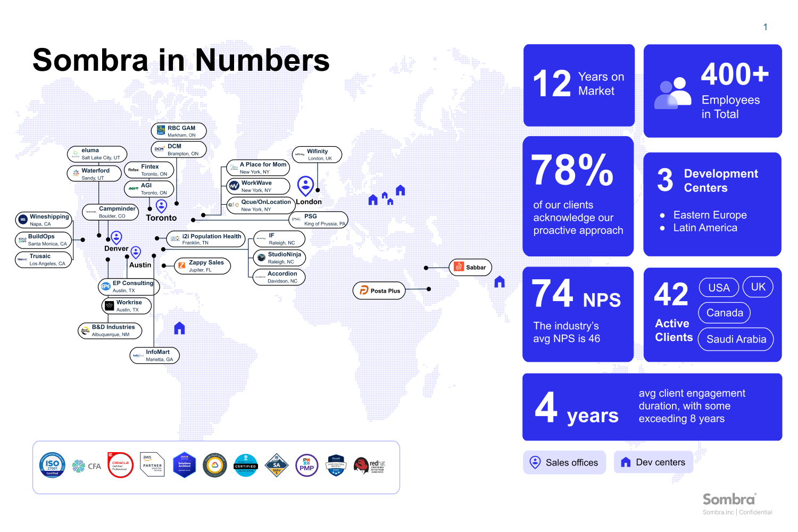The image size is (798, 532).
Task: Click the employees people icon
Action: pos(672,93)
